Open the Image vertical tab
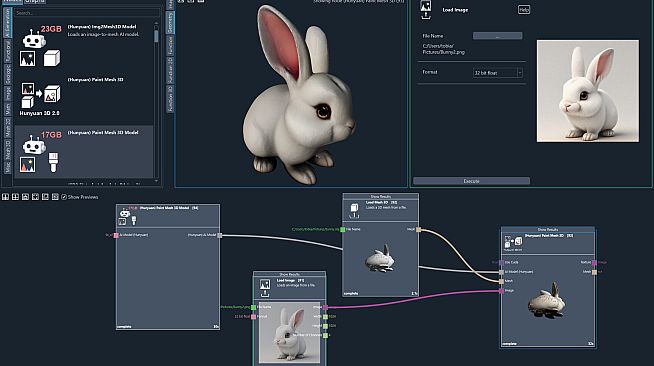Screen dimensions: 654x366 (8, 93)
